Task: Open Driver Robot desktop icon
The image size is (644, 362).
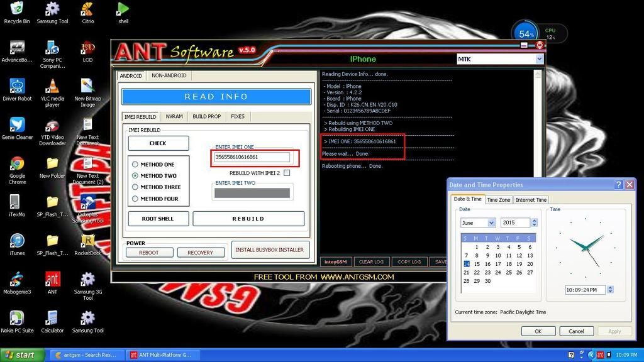Action: (17, 86)
